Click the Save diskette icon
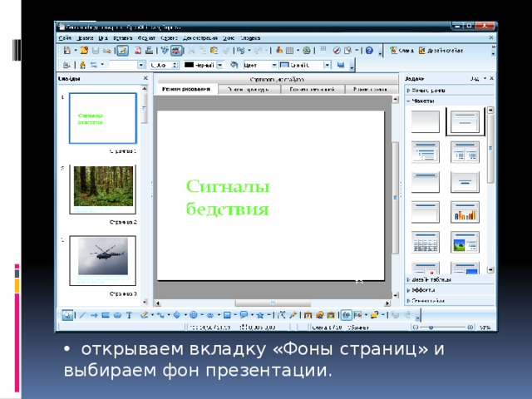Screen dimensions: 532x399 tap(96, 51)
